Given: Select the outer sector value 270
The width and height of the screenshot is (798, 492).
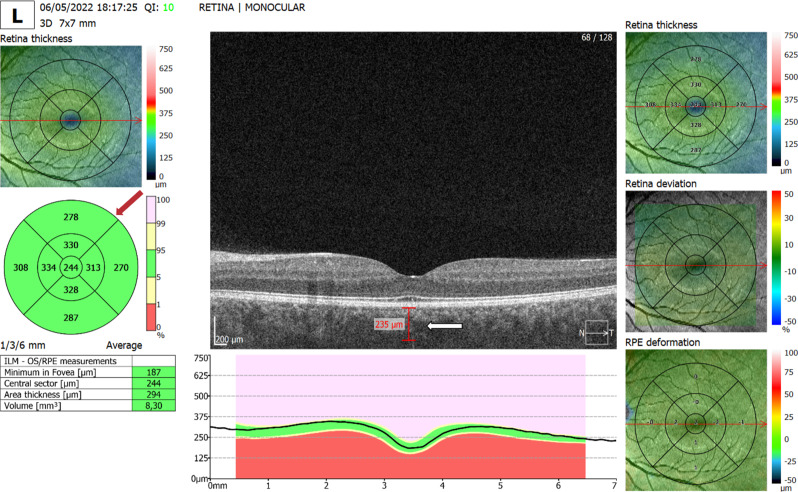Looking at the screenshot, I should point(121,268).
